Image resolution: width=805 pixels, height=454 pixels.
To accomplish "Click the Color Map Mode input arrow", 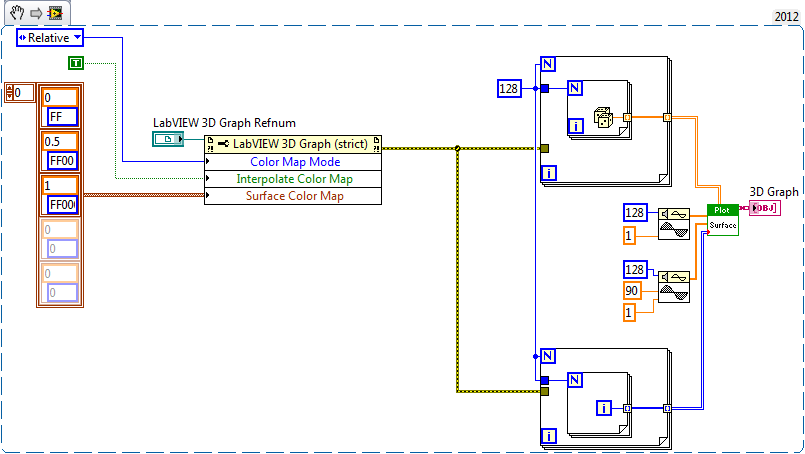I will [x=207, y=161].
